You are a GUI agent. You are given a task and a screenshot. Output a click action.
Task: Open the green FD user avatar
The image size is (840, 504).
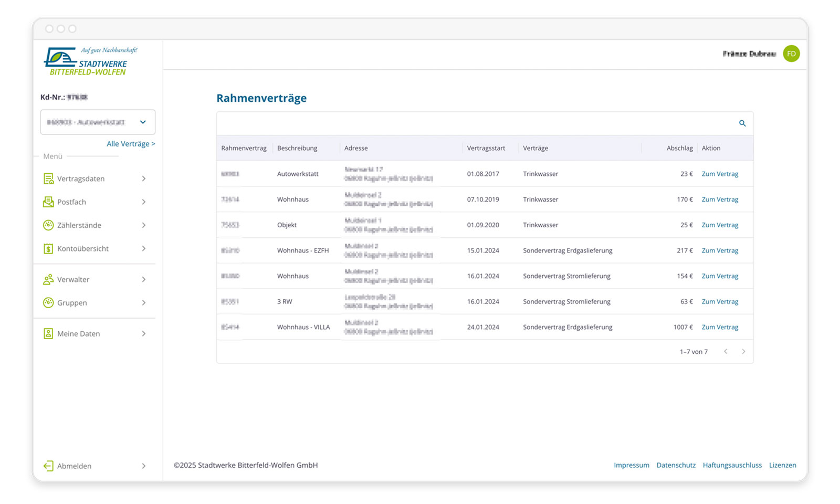(791, 54)
